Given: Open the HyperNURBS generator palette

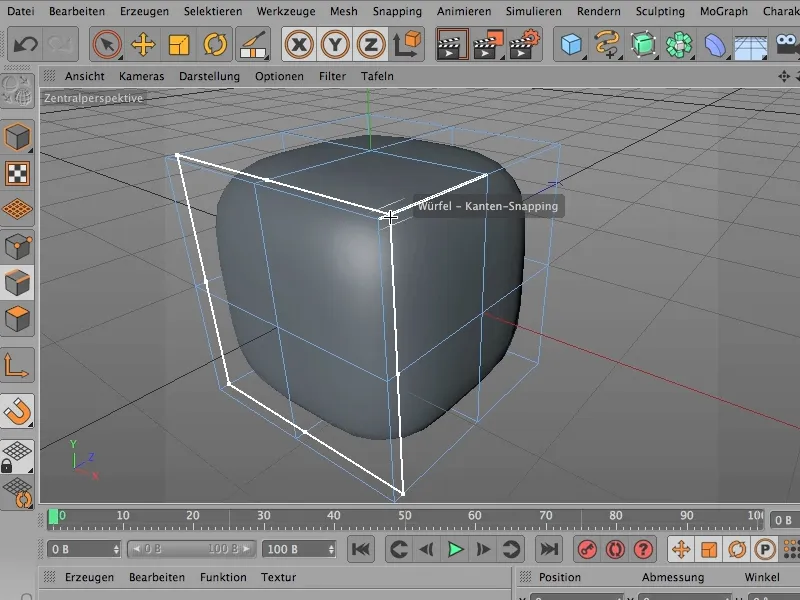Looking at the screenshot, I should (x=643, y=44).
